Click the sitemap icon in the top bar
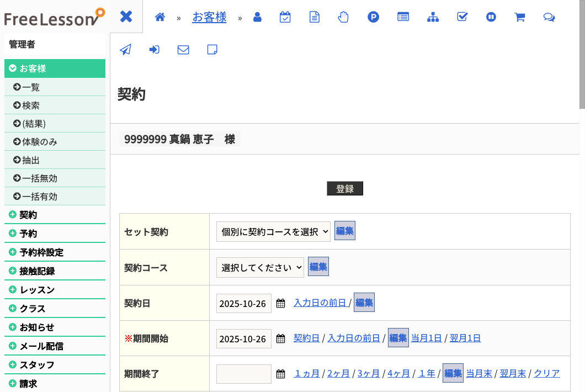The height and width of the screenshot is (392, 585). pyautogui.click(x=433, y=17)
